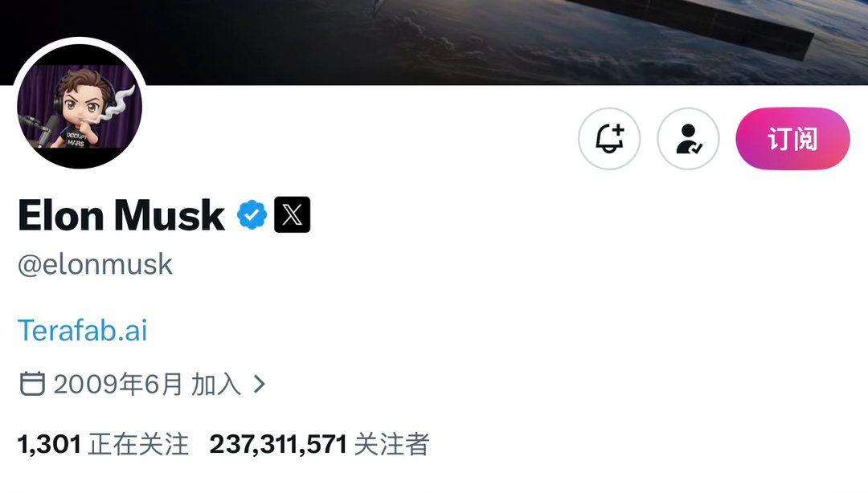Screen dimensions: 868x493
Task: Open the 关注者 followers list label
Action: 391,444
